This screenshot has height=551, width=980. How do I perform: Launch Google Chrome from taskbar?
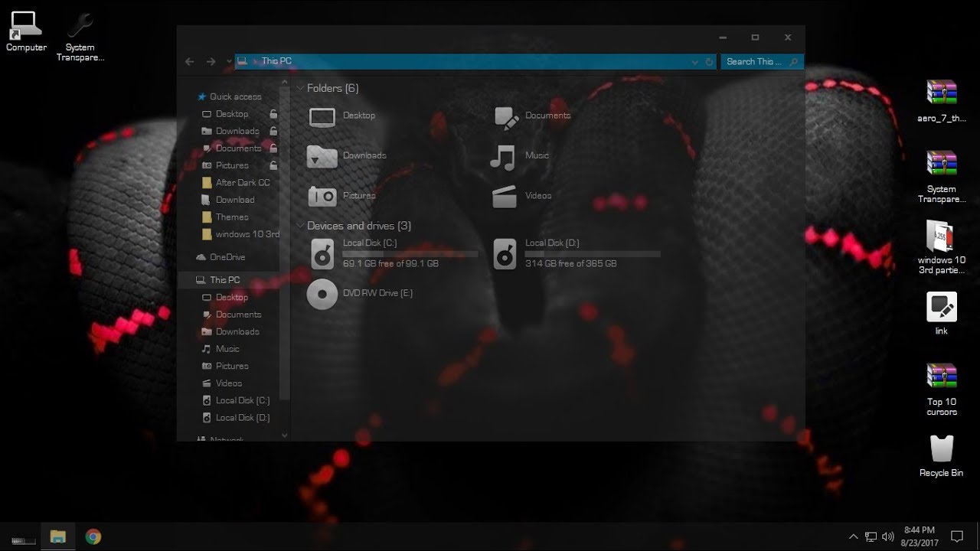point(93,536)
